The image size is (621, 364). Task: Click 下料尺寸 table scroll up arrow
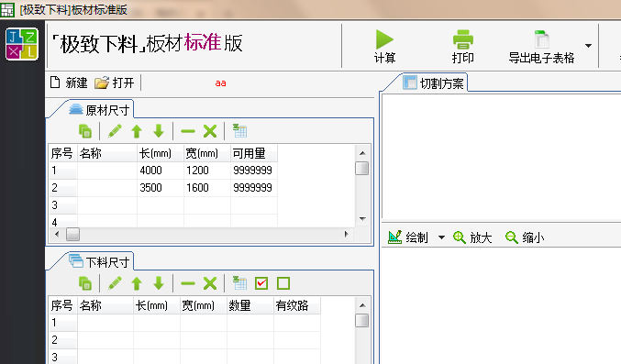362,305
